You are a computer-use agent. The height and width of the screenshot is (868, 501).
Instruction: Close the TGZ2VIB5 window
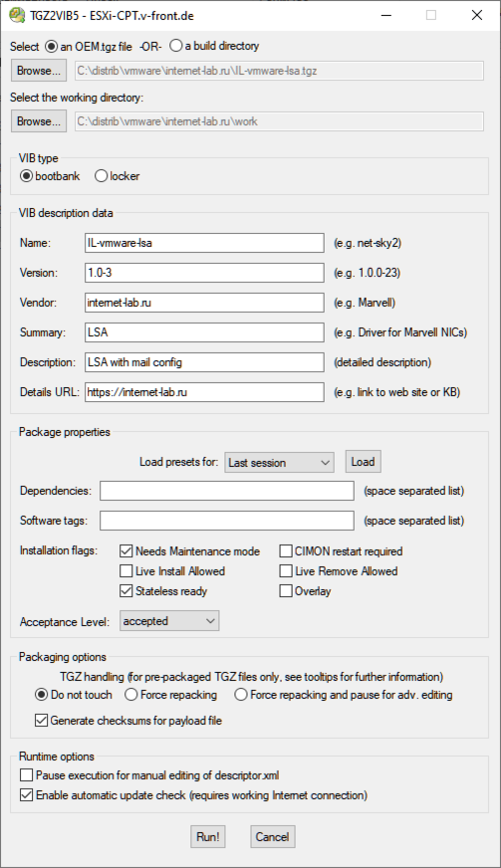click(477, 15)
